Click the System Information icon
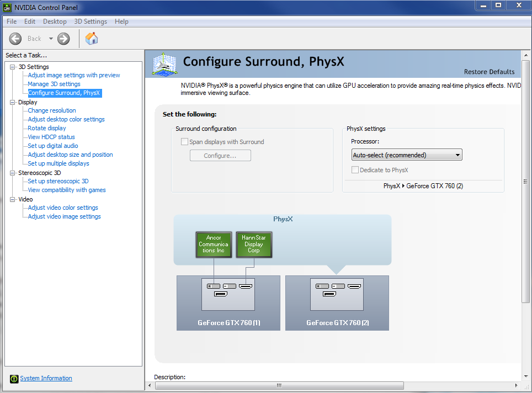The image size is (532, 393). [14, 379]
